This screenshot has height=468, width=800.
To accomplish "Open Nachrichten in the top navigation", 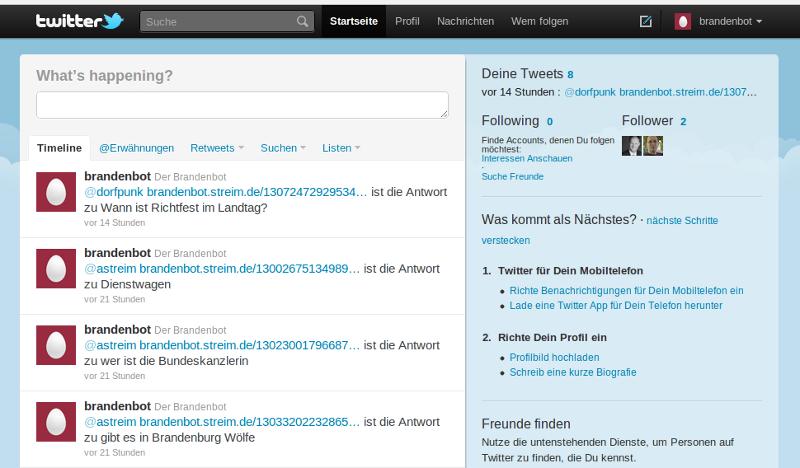I will pyautogui.click(x=465, y=21).
